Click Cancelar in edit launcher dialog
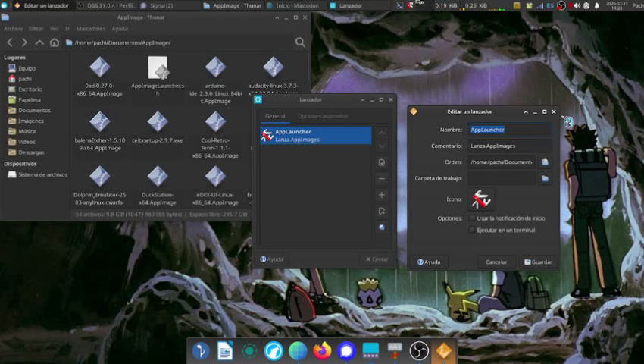 point(496,262)
